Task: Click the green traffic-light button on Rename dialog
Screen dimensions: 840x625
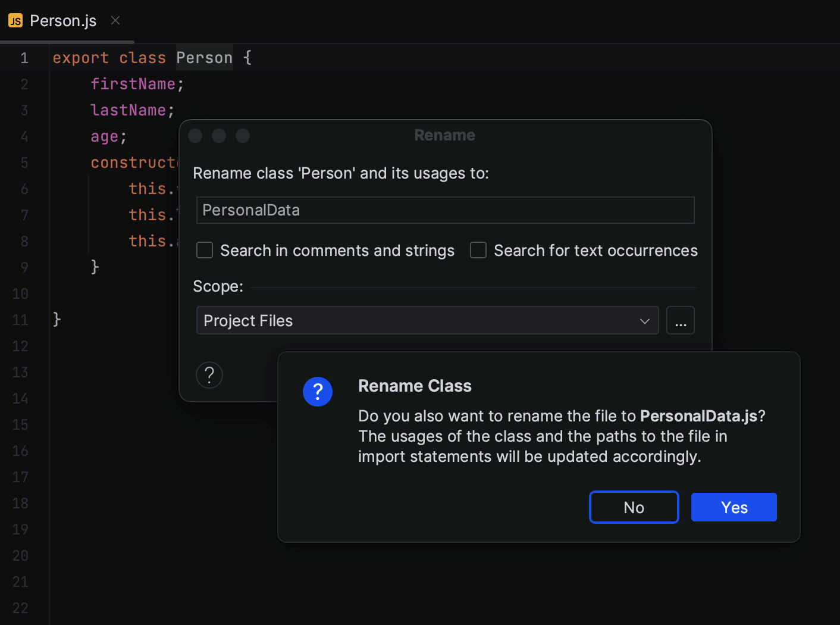Action: pos(243,136)
